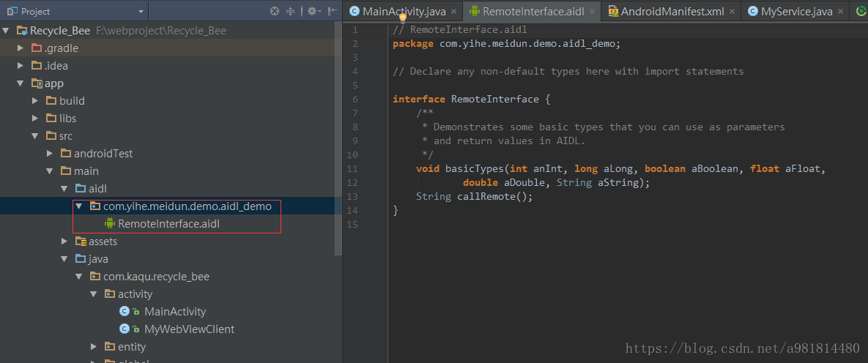The height and width of the screenshot is (363, 868).
Task: Click the app module icon
Action: pos(37,83)
